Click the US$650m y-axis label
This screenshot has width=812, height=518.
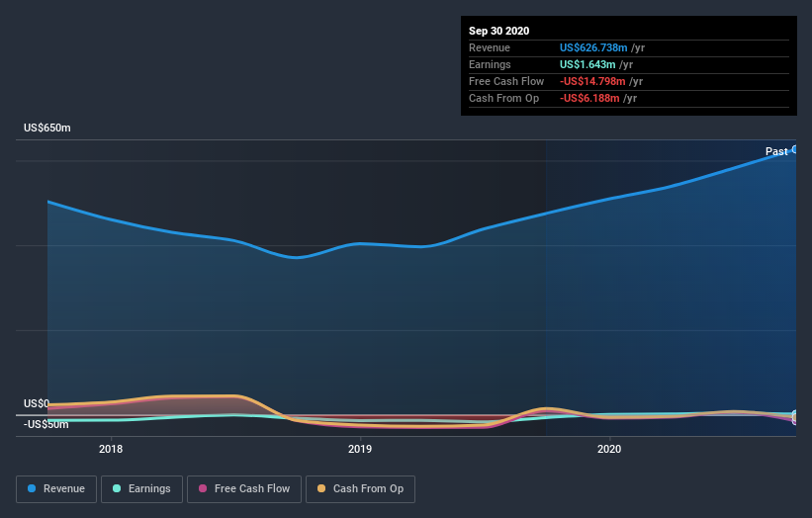47,128
